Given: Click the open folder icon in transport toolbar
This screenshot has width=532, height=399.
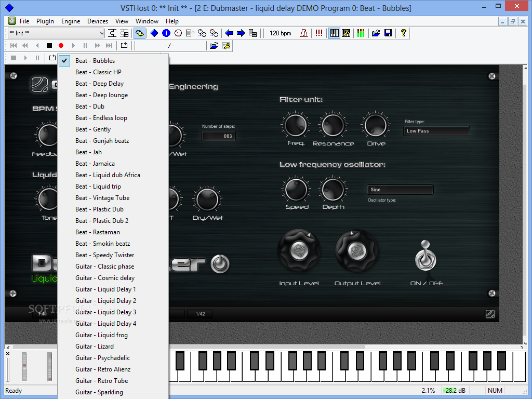Looking at the screenshot, I should click(214, 46).
